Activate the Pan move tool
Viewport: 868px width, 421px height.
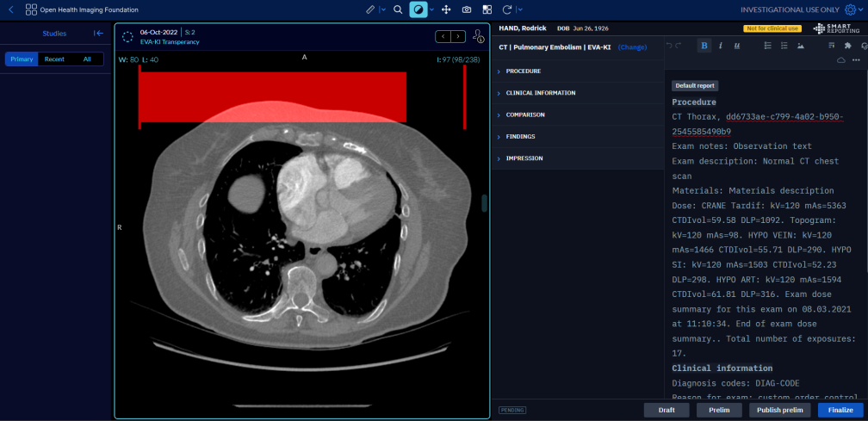[446, 9]
